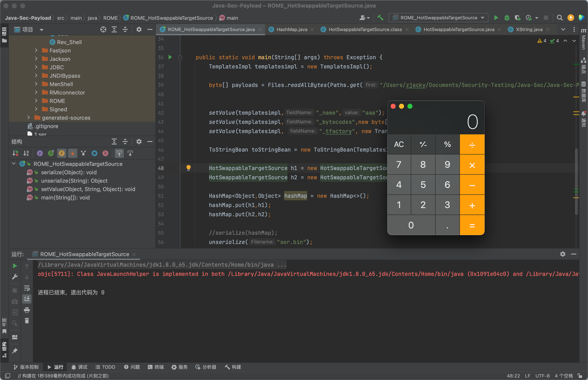588x380 pixels.
Task: Toggle autoscroll to source in structure
Action: 119,153
